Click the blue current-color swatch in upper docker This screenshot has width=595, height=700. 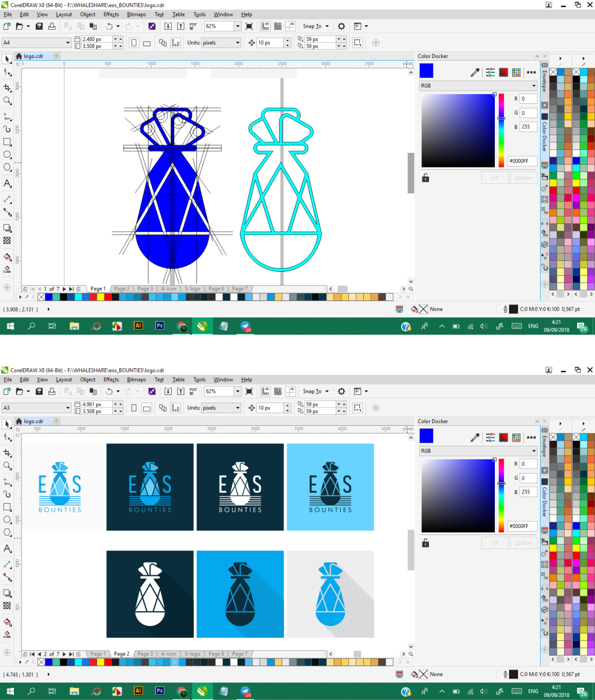[x=426, y=70]
